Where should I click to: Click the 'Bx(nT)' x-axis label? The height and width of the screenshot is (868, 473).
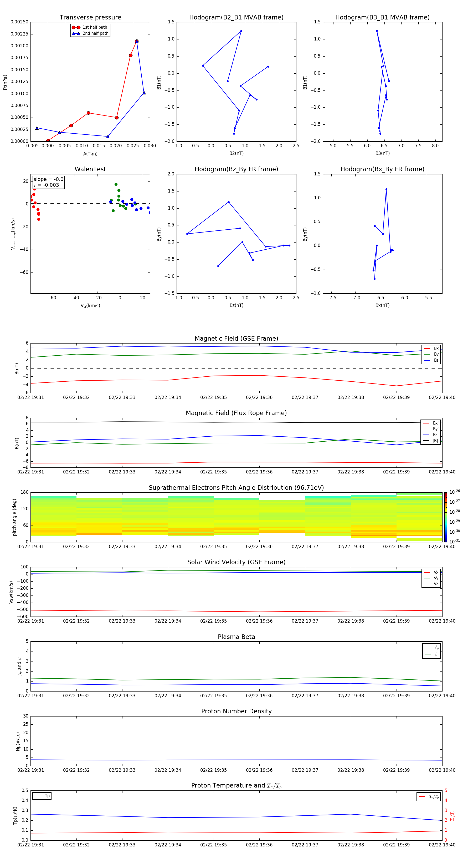click(382, 305)
